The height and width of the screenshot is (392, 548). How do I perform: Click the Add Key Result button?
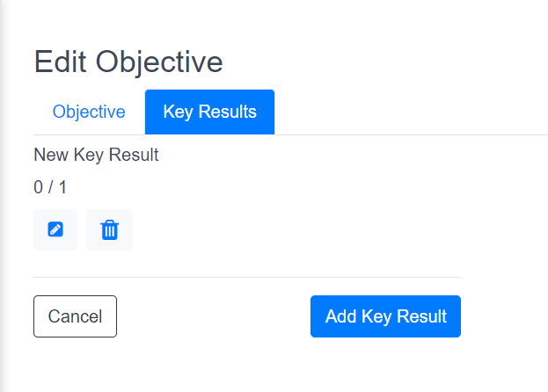[x=385, y=316]
